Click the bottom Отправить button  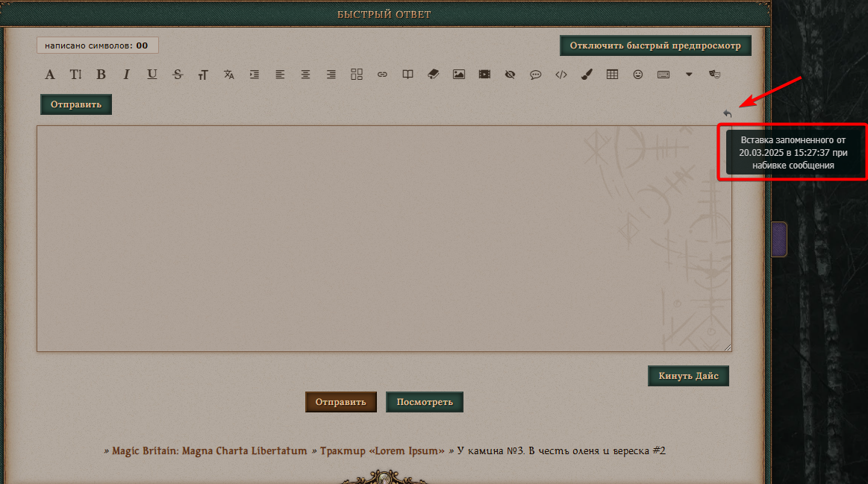coord(341,402)
